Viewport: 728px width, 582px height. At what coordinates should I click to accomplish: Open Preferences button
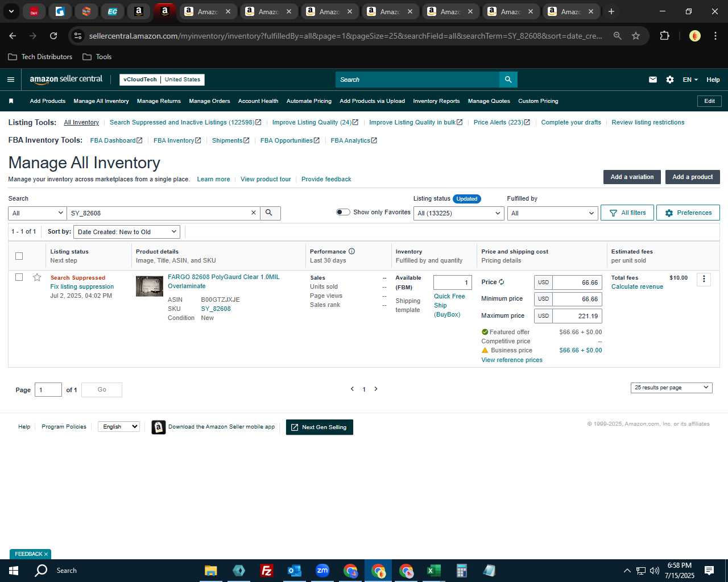coord(688,213)
